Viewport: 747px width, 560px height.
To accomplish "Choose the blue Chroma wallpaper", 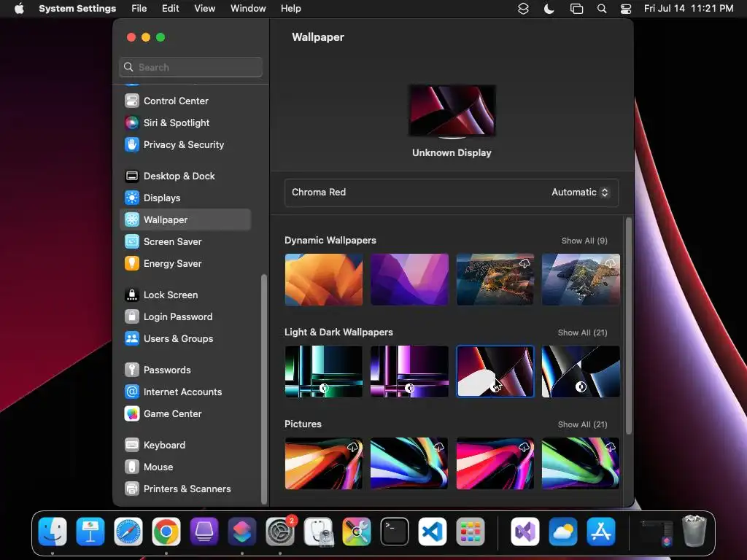I will point(581,371).
